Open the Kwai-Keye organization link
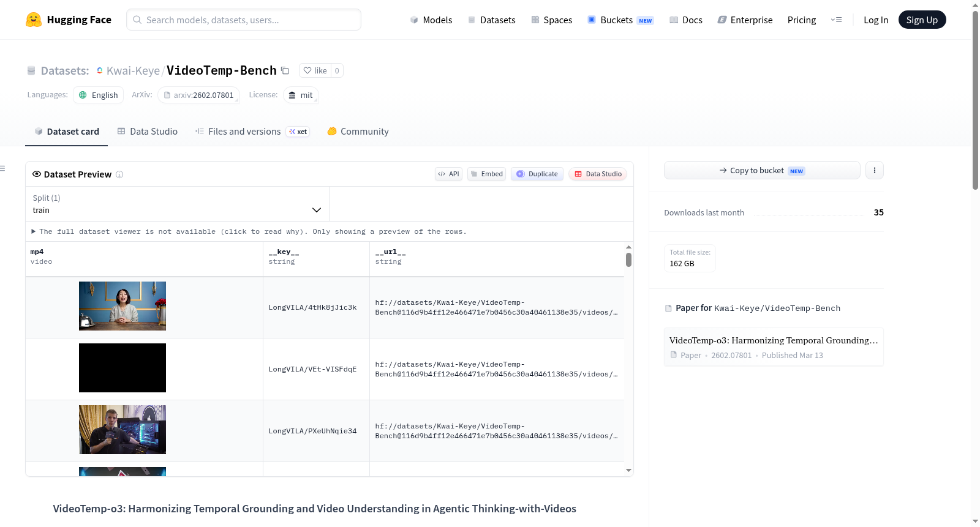980x527 pixels. (133, 70)
